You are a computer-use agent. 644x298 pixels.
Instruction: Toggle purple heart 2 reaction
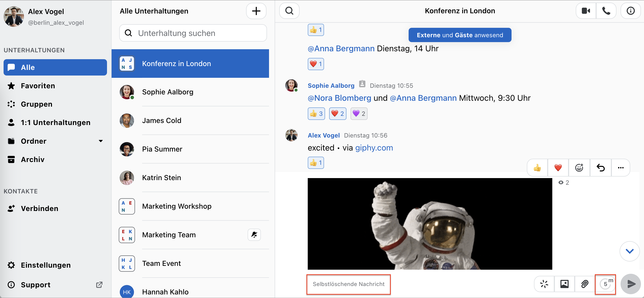(359, 114)
